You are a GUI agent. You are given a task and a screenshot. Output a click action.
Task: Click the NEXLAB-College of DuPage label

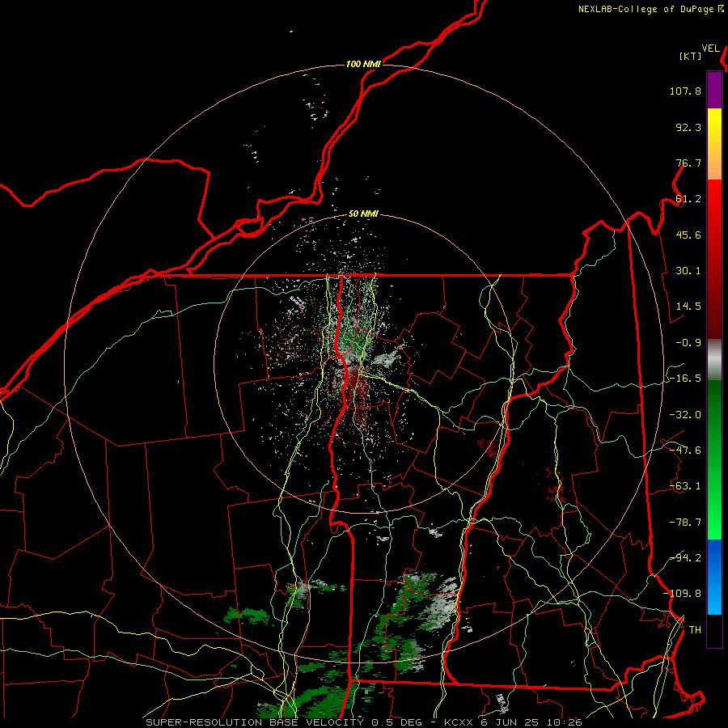(x=645, y=9)
